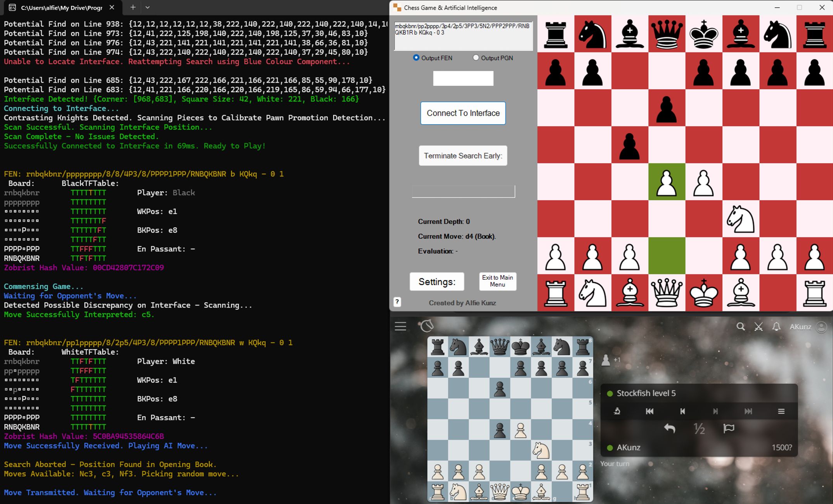Open the game controls hamburger menu
Image resolution: width=833 pixels, height=504 pixels.
[x=781, y=411]
